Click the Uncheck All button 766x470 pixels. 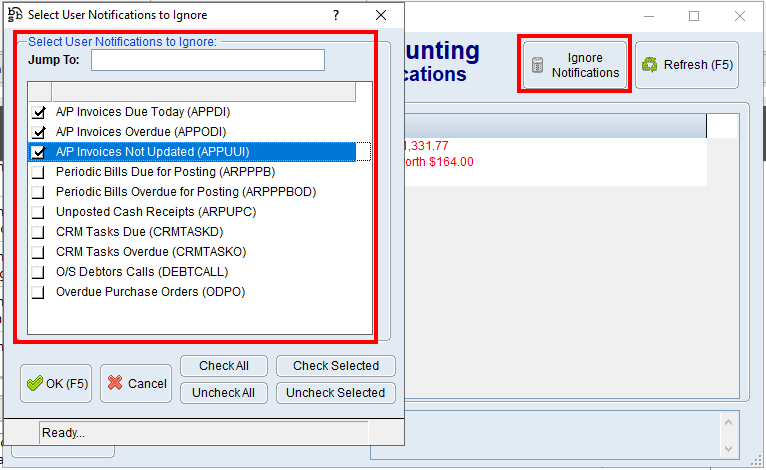[x=224, y=393]
